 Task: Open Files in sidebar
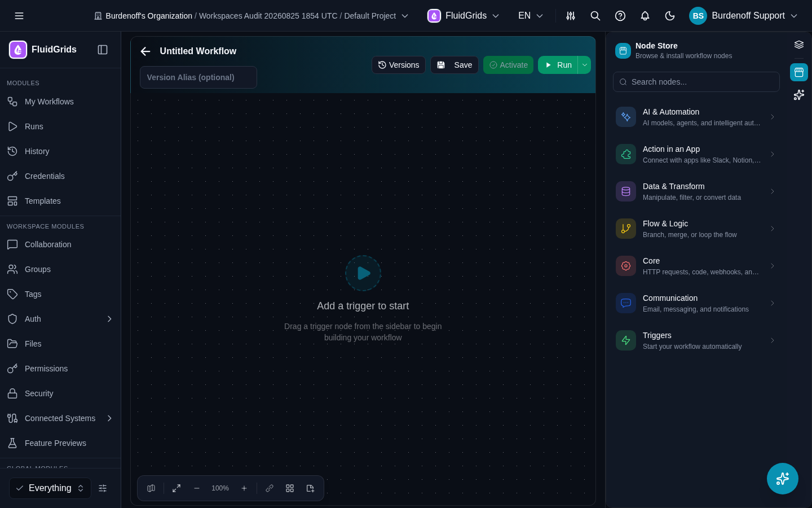[x=60, y=344]
